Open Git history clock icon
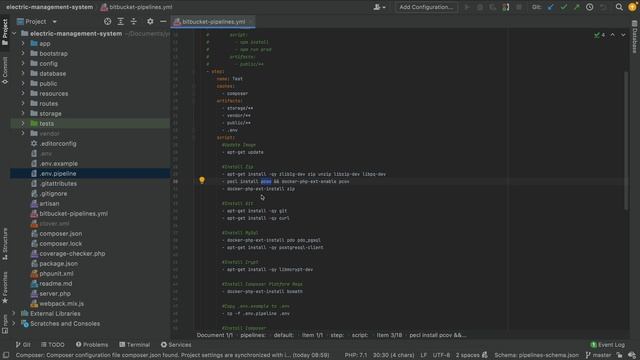The height and width of the screenshot is (360, 640). click(x=589, y=7)
